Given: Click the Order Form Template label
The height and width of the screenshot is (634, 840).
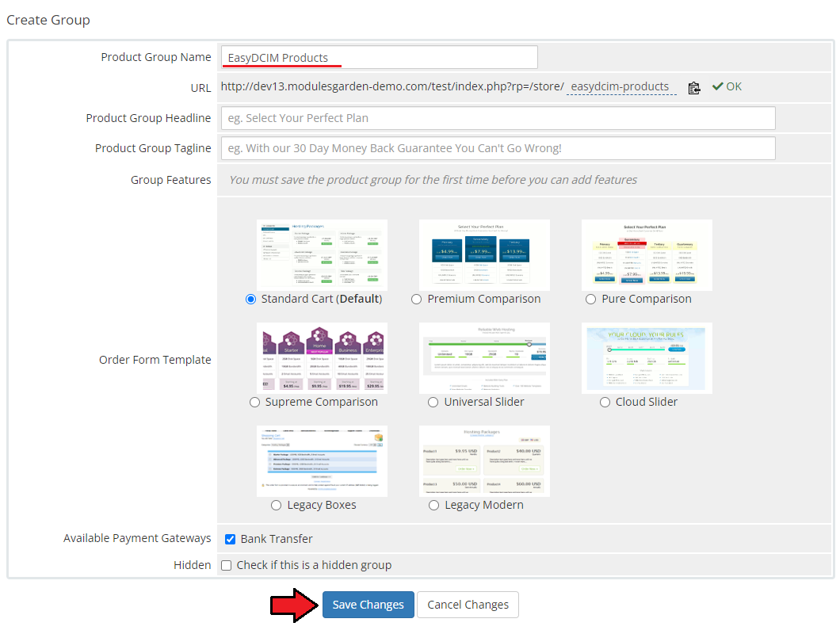Looking at the screenshot, I should pos(155,360).
